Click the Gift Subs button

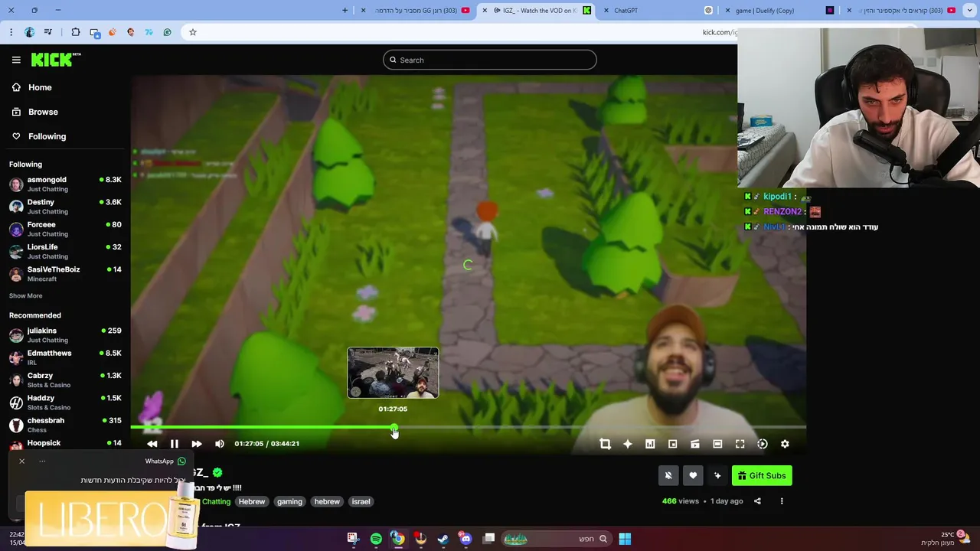click(x=762, y=476)
